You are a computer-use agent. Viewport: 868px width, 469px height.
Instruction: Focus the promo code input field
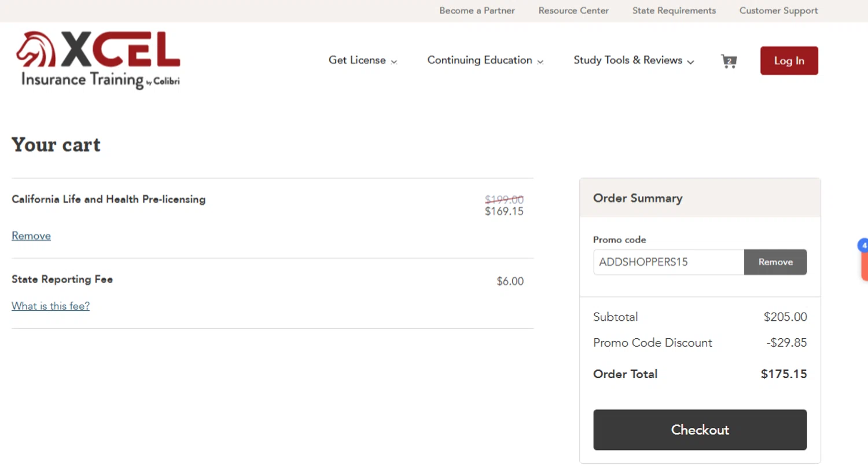pos(668,262)
